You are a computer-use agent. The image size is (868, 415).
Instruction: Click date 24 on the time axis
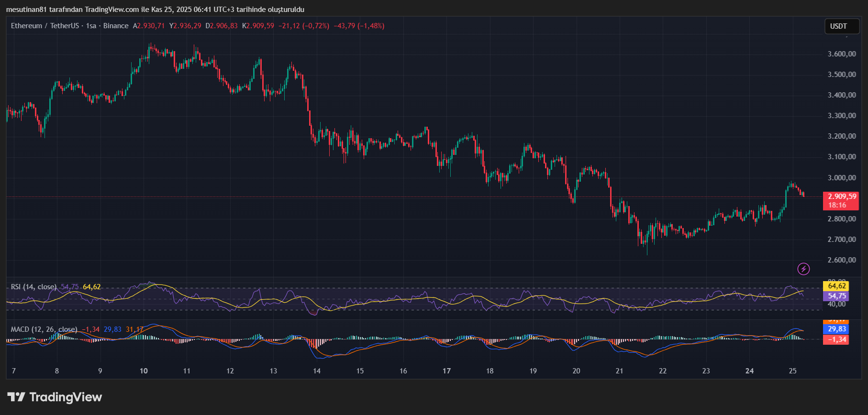point(749,371)
